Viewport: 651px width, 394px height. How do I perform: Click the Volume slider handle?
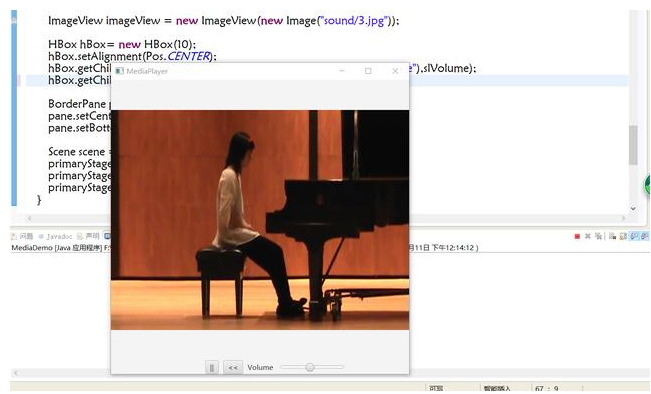coord(310,367)
